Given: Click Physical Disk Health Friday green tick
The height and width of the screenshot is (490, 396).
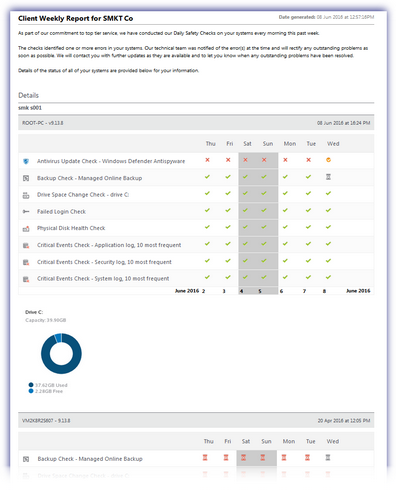Looking at the screenshot, I should (228, 227).
